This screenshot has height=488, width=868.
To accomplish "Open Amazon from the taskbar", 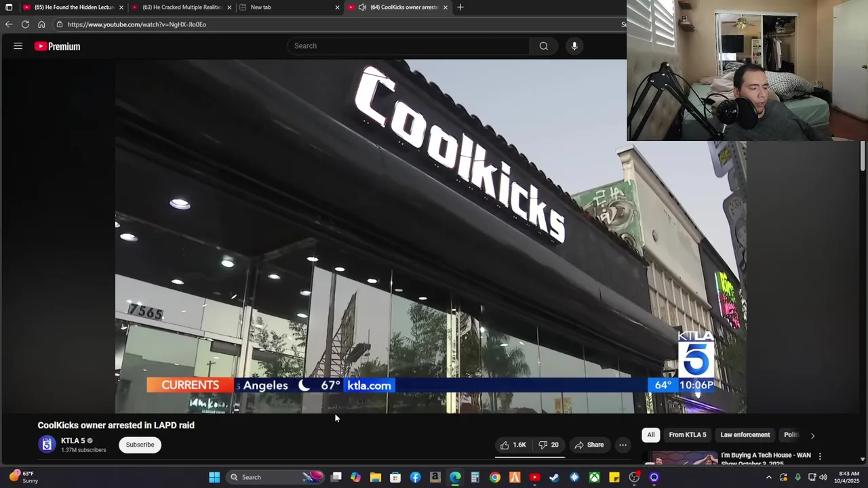I will tap(435, 477).
